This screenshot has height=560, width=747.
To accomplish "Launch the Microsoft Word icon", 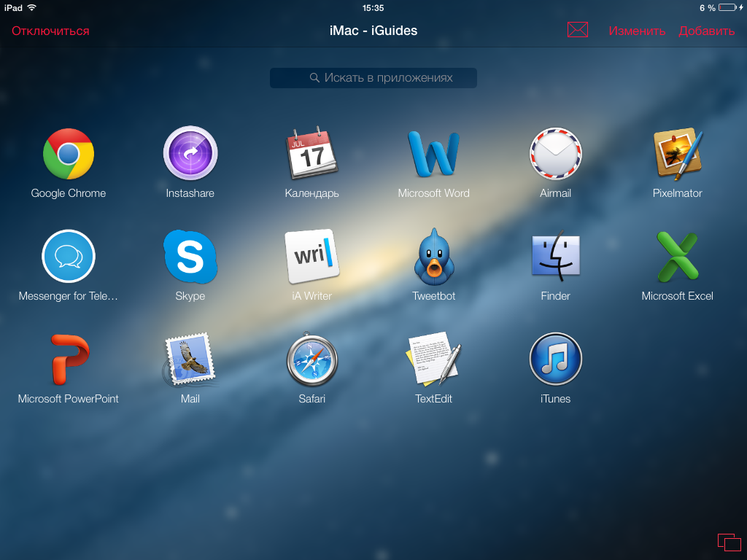I will [433, 154].
